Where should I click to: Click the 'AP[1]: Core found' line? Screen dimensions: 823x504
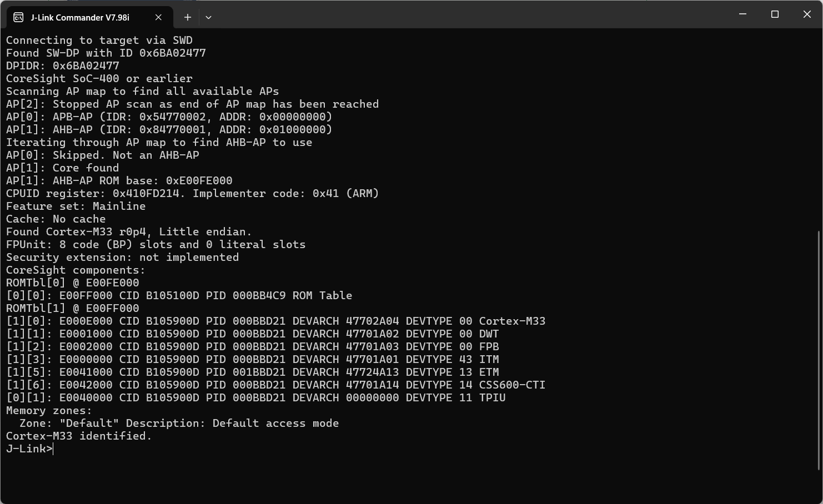(x=62, y=168)
